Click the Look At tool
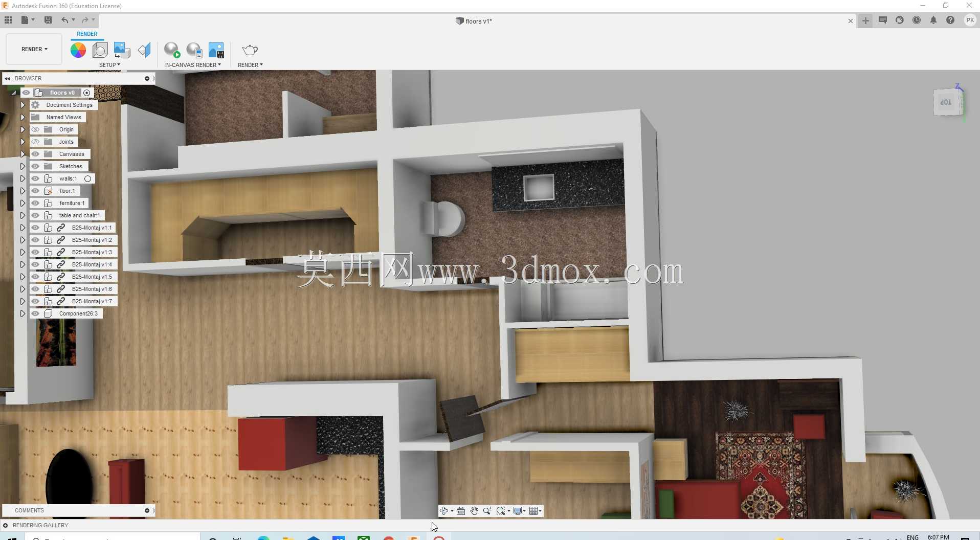 pyautogui.click(x=461, y=511)
